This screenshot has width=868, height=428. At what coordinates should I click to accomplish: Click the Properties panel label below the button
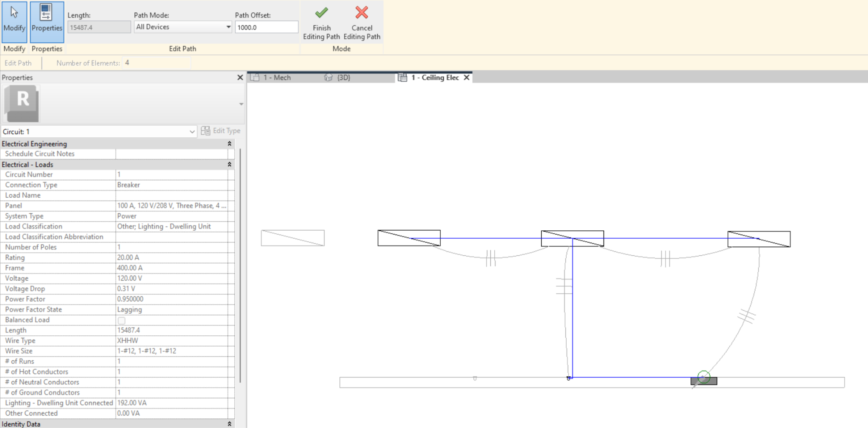click(47, 49)
